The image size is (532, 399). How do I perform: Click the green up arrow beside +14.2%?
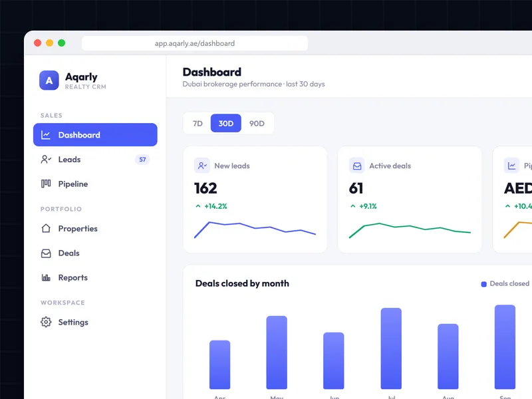(198, 206)
